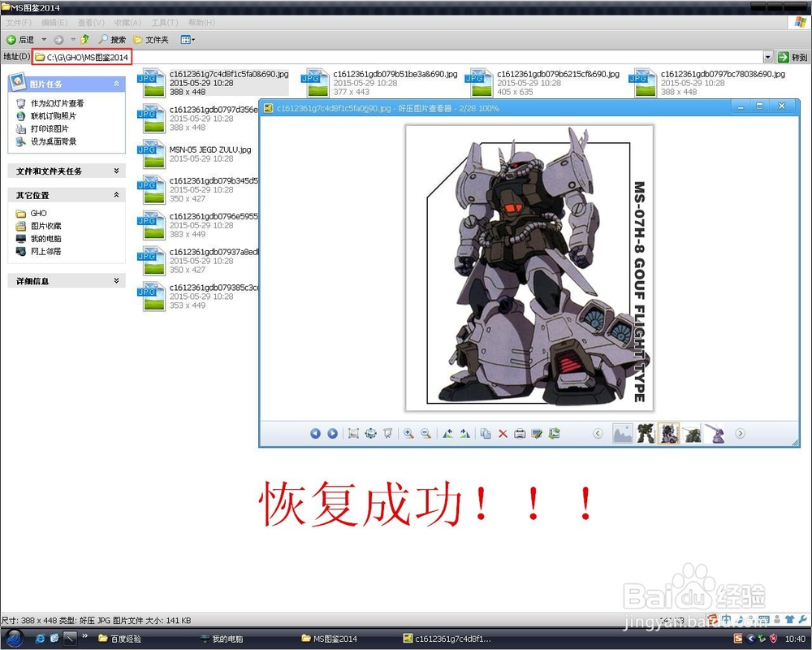Open the 编辑(E) menu
Viewport: 812px width, 650px height.
(54, 22)
